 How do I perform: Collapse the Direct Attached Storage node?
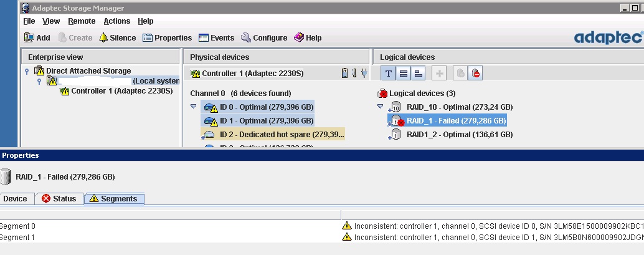coord(27,70)
